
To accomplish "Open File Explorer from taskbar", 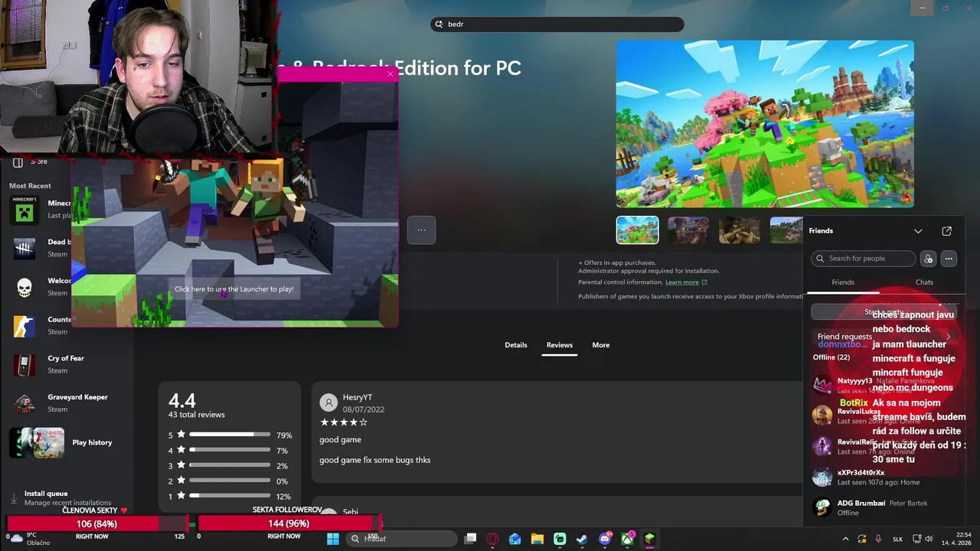I will pyautogui.click(x=537, y=539).
